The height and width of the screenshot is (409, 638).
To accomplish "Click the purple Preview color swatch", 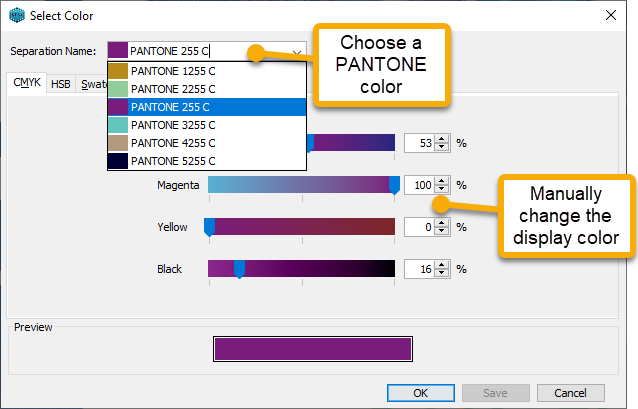I will pos(312,348).
